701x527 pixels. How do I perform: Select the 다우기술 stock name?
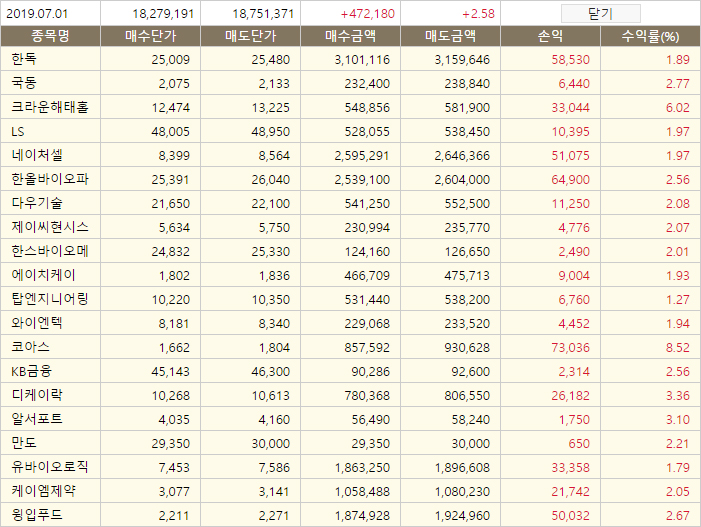click(x=37, y=203)
